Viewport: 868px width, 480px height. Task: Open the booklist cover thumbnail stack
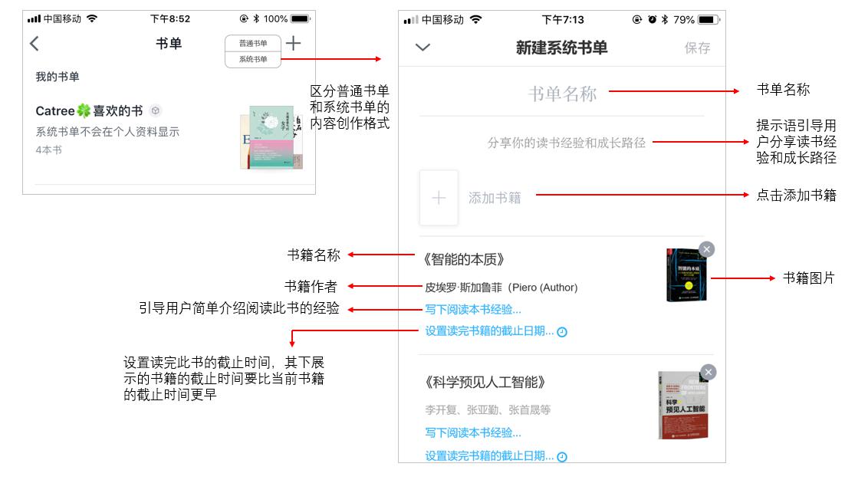click(x=271, y=137)
